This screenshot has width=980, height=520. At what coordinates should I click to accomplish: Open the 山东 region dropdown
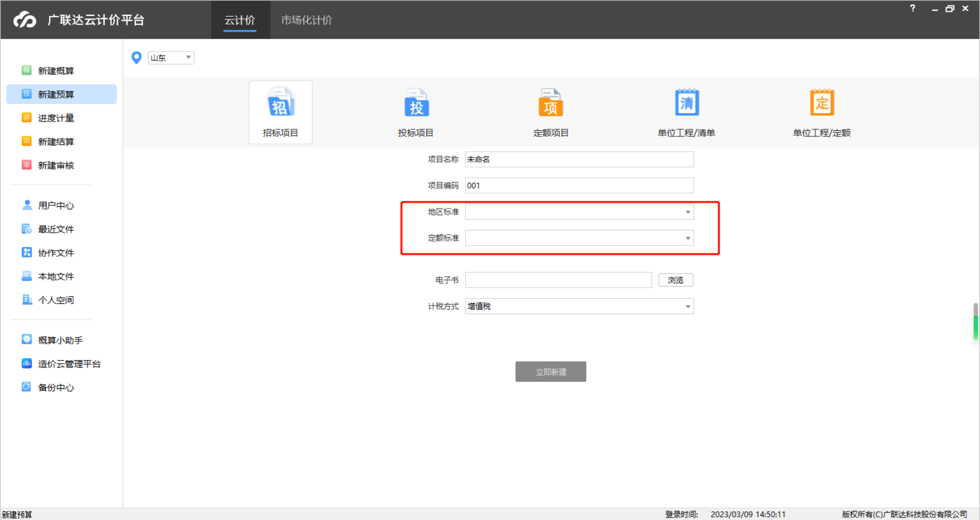(x=171, y=58)
